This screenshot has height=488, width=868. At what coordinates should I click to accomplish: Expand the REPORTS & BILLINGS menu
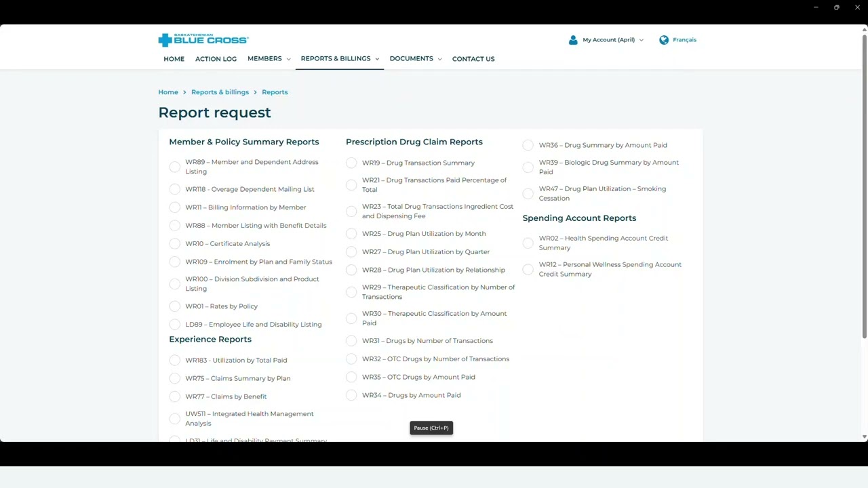pyautogui.click(x=340, y=59)
